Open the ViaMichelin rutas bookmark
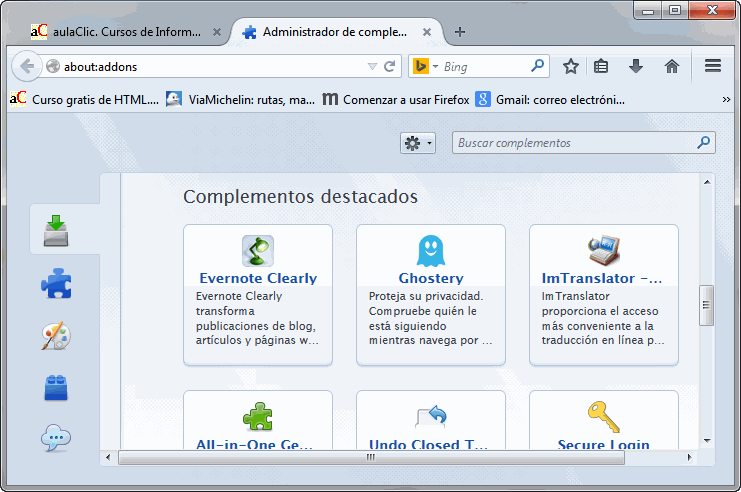Screen dimensions: 741x492 241,100
